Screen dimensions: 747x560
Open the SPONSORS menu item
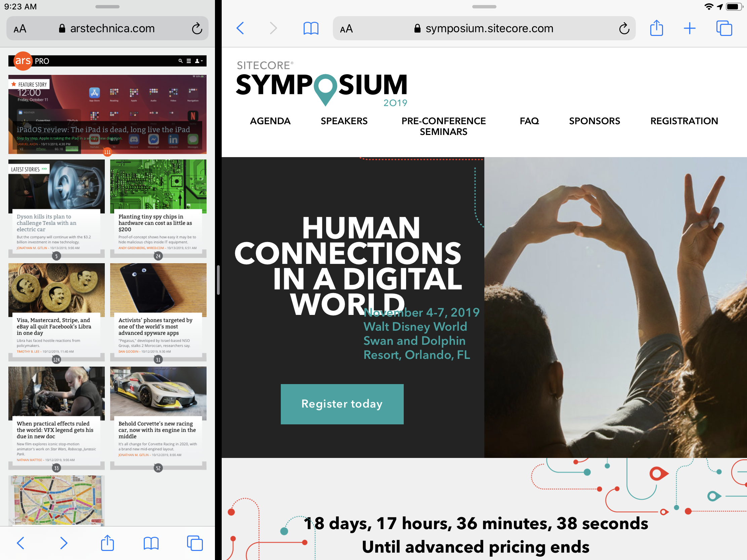594,121
